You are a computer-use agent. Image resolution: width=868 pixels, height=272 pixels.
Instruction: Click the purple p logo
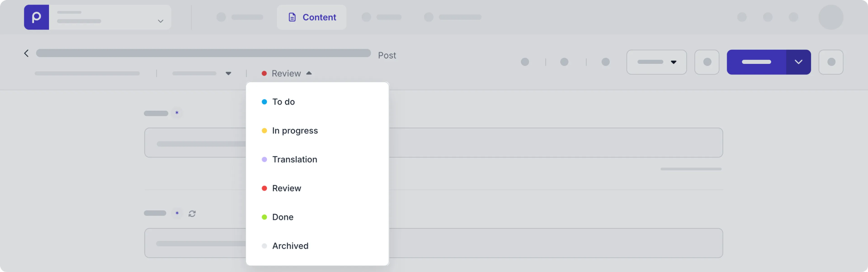point(36,17)
